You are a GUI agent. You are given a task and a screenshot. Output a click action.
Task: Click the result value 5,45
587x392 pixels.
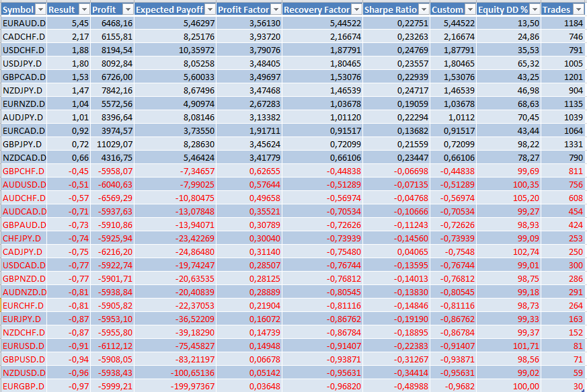pyautogui.click(x=81, y=24)
